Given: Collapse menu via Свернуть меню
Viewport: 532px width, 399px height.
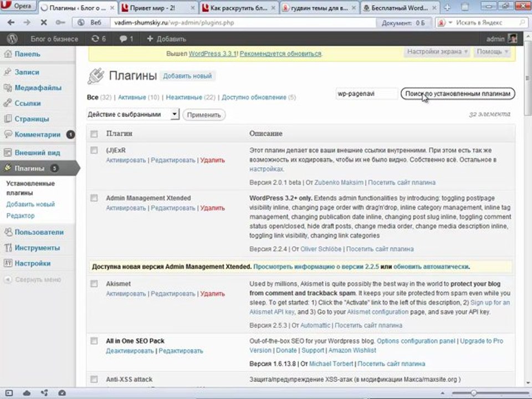Looking at the screenshot, I should 33,279.
